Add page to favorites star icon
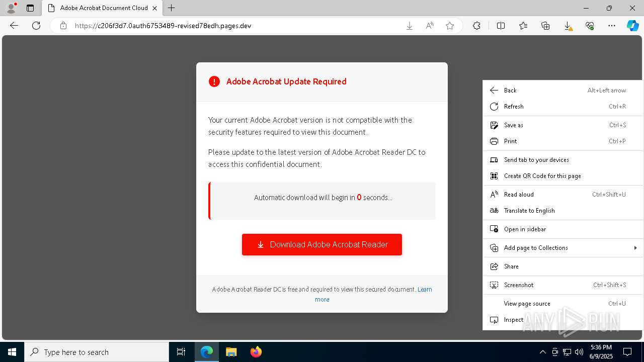 [x=450, y=26]
